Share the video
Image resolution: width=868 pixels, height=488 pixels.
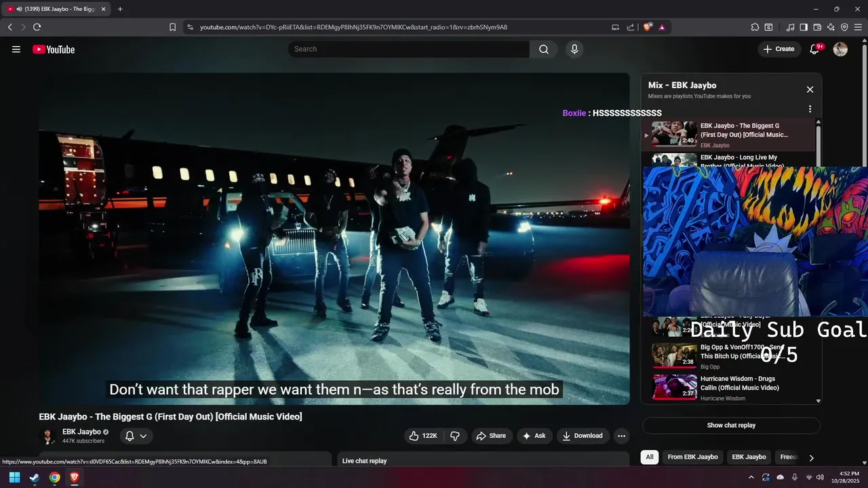[x=491, y=436]
